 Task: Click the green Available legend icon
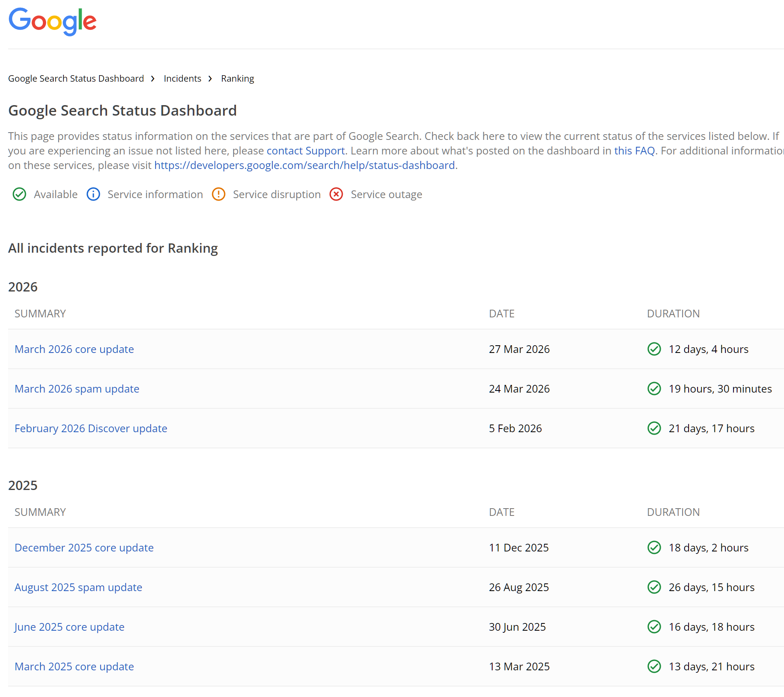pyautogui.click(x=19, y=194)
